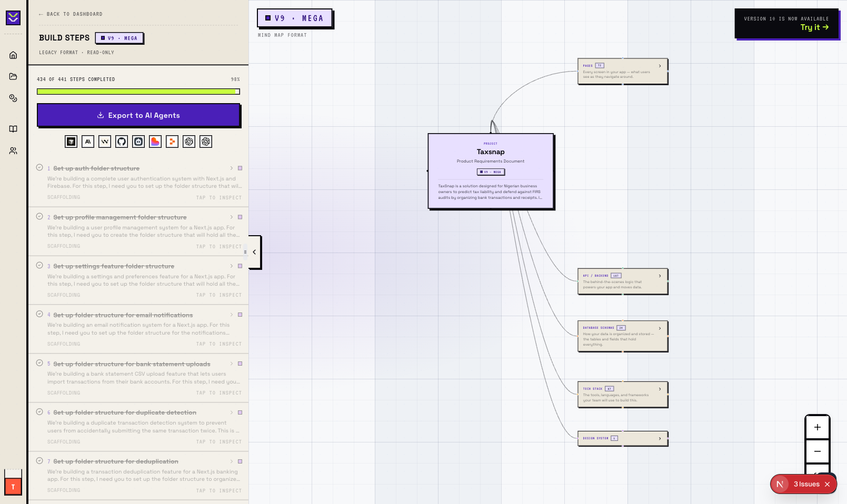Click the '434 OF 441 STEPS COMPLETED' label
This screenshot has height=504, width=847.
pos(76,79)
